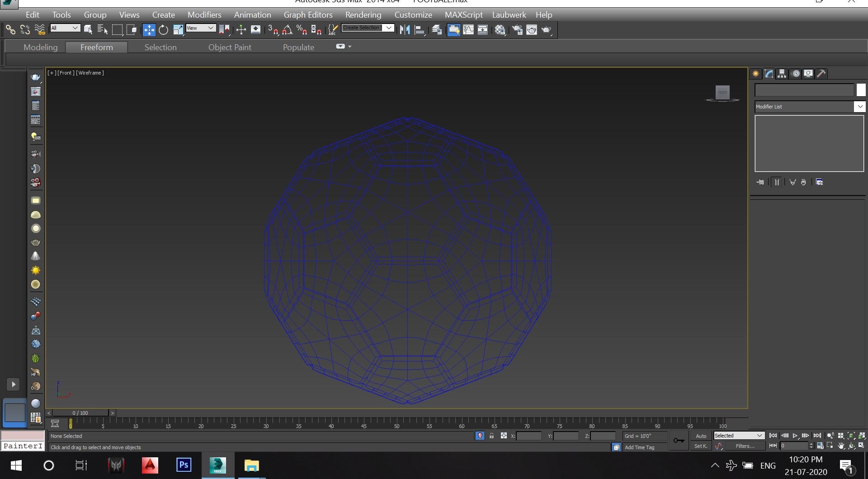The image size is (868, 479).
Task: Click the object name field
Action: pyautogui.click(x=804, y=90)
